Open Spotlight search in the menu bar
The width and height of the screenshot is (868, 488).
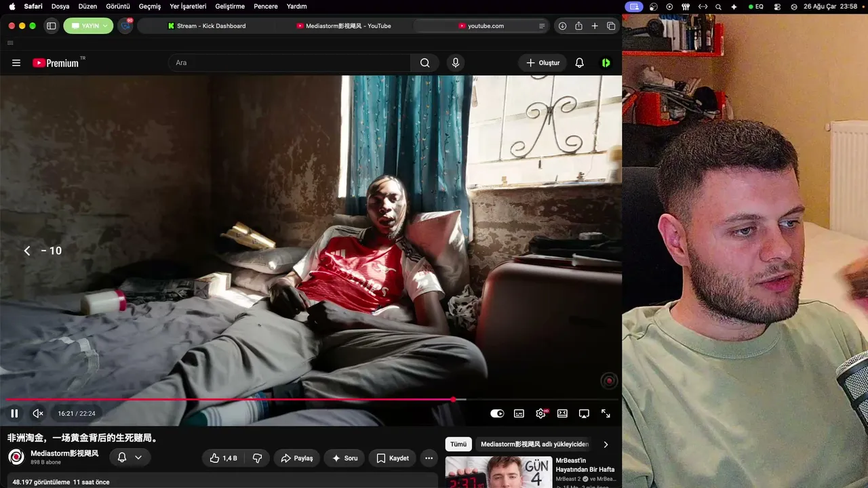(718, 6)
